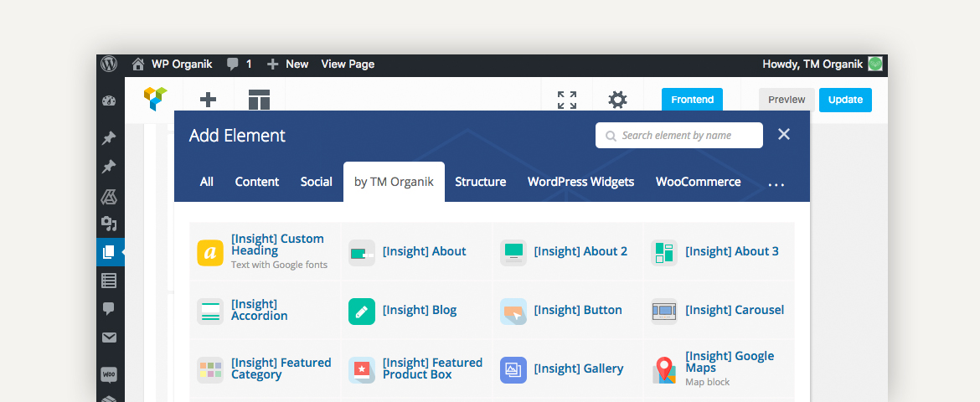Click the Update button
This screenshot has width=980, height=402.
pyautogui.click(x=845, y=100)
